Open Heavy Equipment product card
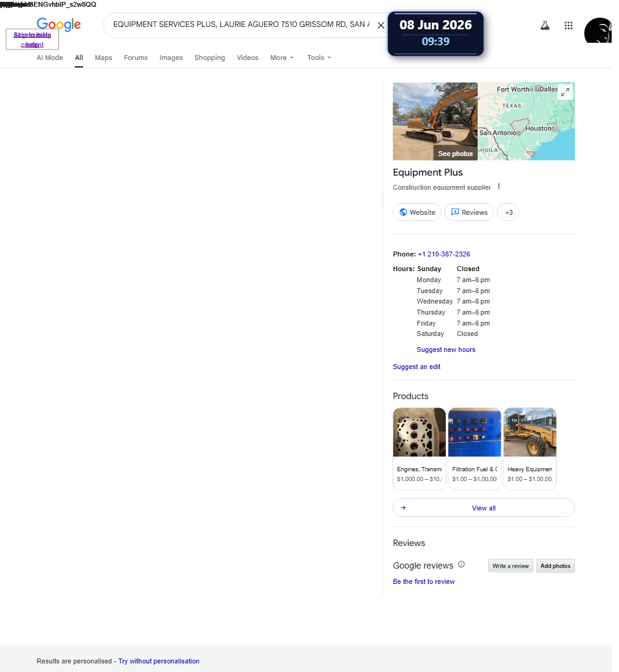 click(530, 448)
